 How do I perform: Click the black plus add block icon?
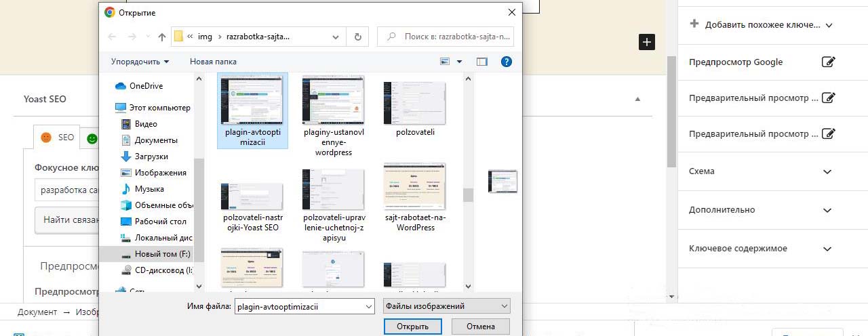tap(647, 42)
